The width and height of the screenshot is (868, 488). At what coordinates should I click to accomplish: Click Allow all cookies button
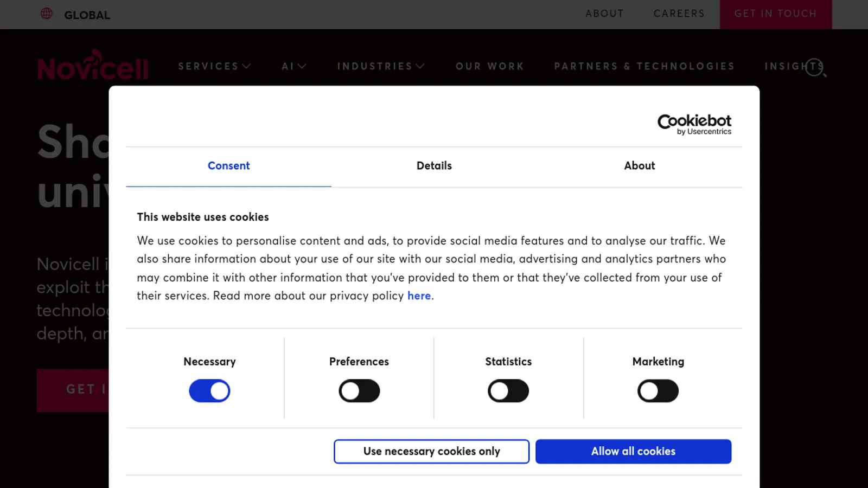pos(633,452)
